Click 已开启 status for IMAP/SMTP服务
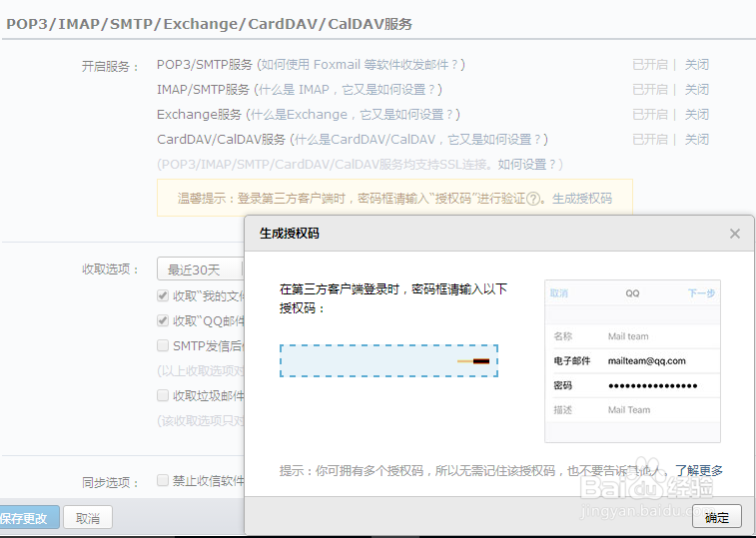This screenshot has height=538, width=756. [x=650, y=90]
